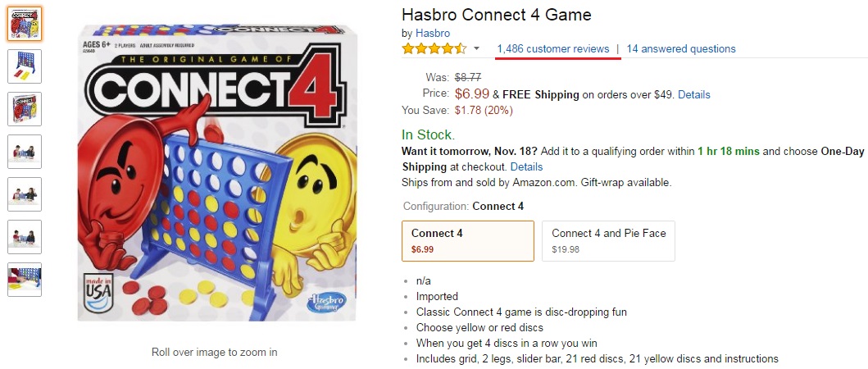Select the first box-front thumbnail image

(25, 24)
